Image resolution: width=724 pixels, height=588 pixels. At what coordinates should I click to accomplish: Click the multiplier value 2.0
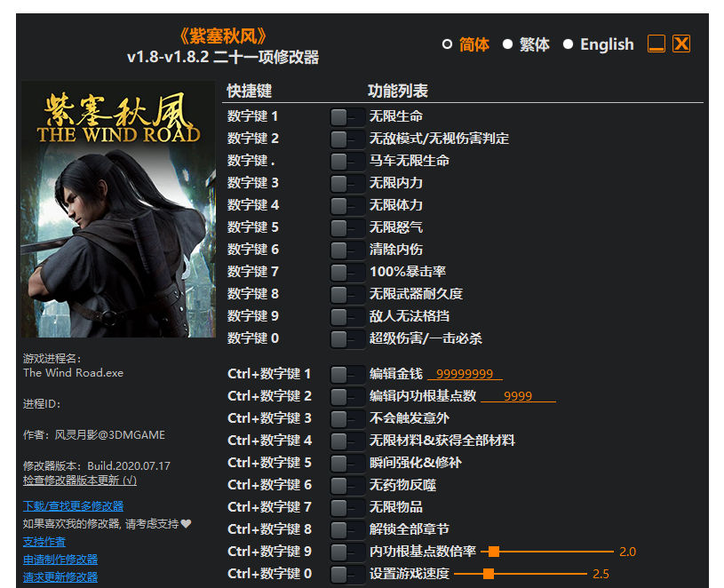coord(627,552)
